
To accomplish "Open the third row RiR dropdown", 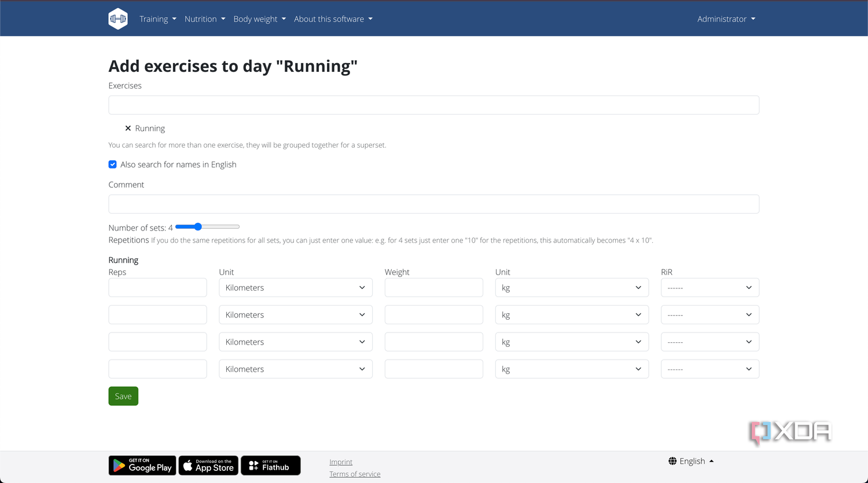I will point(710,342).
